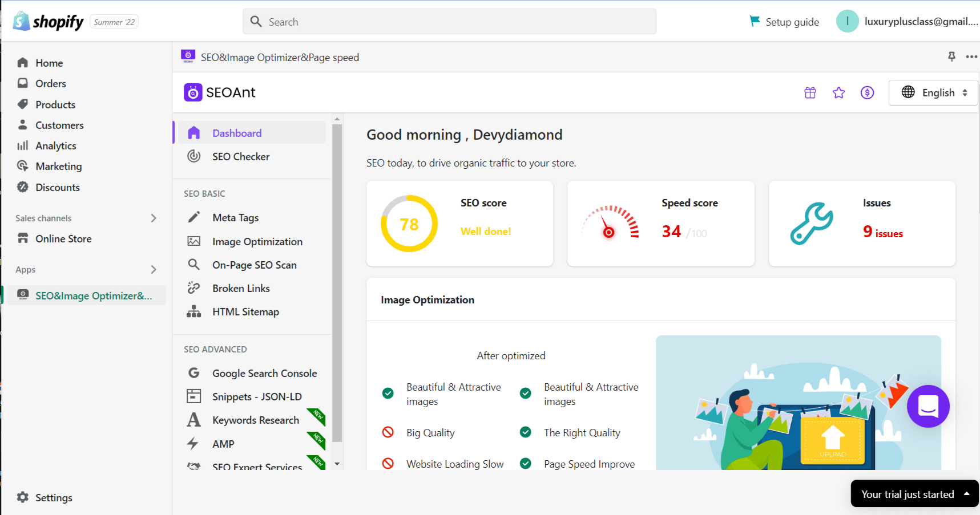Expand the Apps section chevron

[154, 269]
